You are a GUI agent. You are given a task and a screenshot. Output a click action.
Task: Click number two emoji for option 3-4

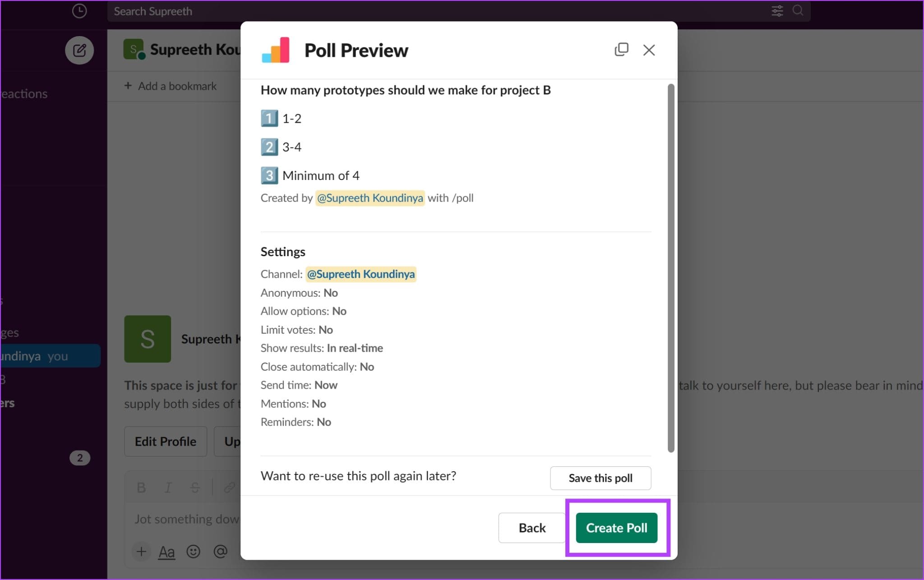pos(269,147)
